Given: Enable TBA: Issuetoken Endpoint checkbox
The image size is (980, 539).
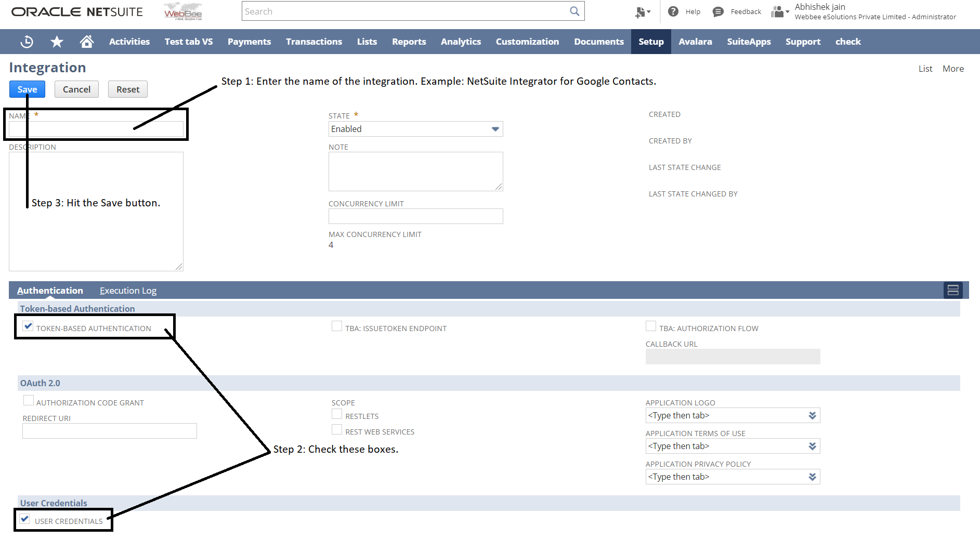Looking at the screenshot, I should coord(337,326).
